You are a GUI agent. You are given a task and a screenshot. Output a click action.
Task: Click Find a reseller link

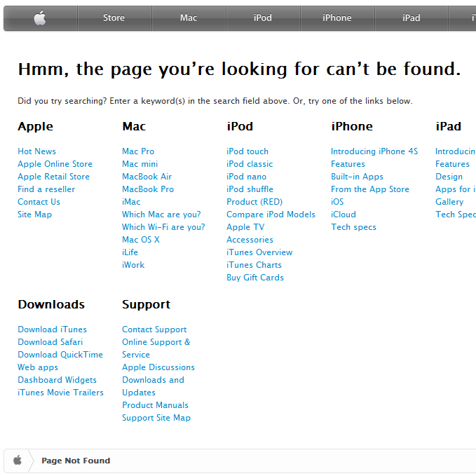(x=46, y=189)
